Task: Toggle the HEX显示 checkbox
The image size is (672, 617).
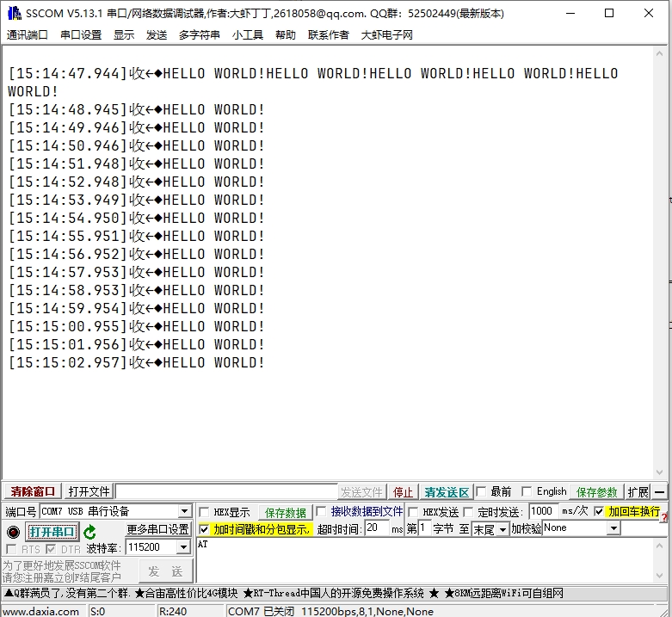Action: click(204, 512)
